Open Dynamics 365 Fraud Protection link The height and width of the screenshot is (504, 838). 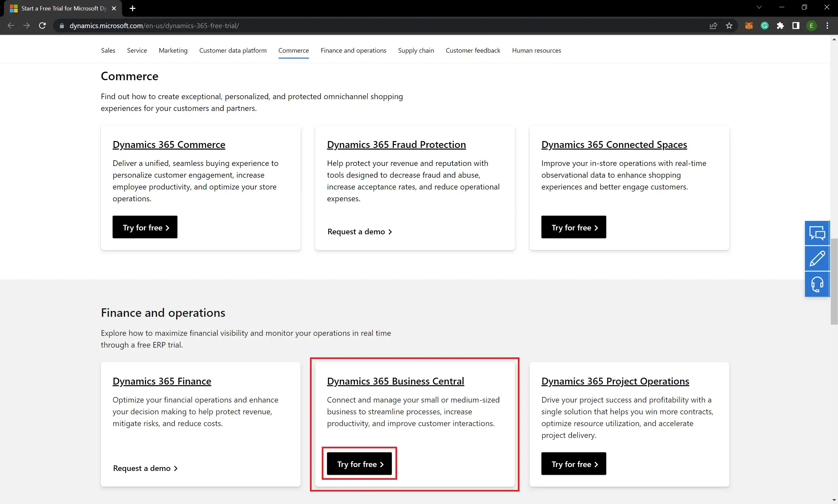[x=396, y=145]
